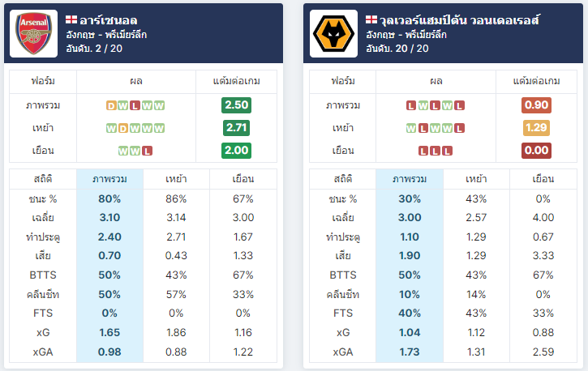Click Wolves' overall xGA value 1.73

410,352
